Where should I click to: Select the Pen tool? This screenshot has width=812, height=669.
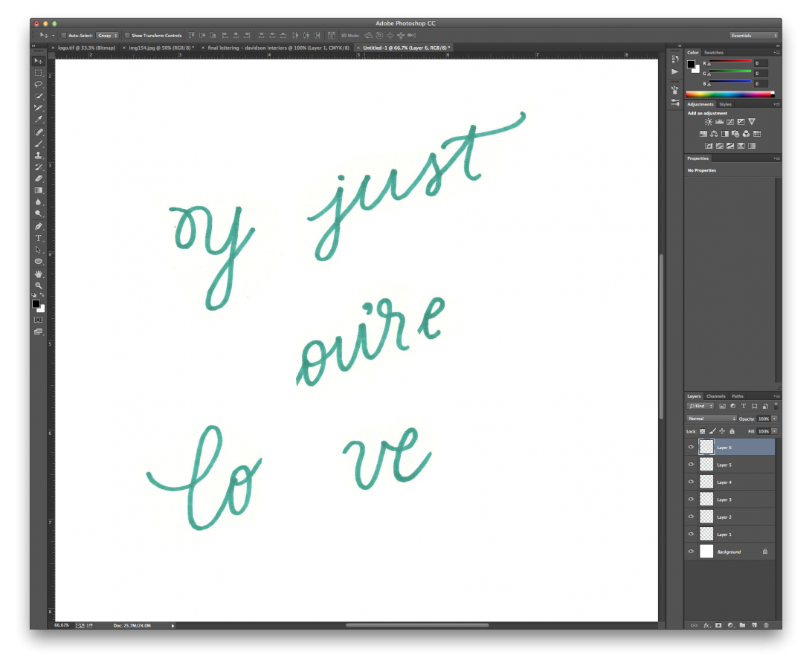coord(39,227)
